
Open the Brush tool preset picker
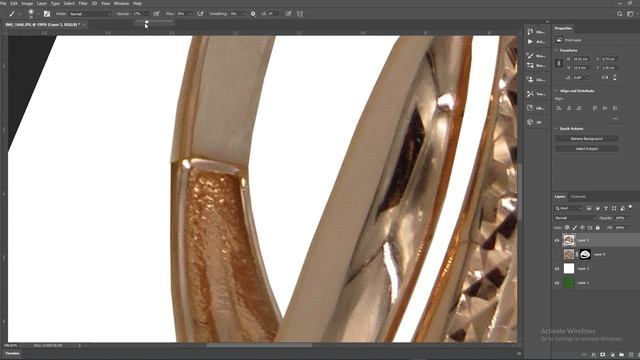(13, 14)
